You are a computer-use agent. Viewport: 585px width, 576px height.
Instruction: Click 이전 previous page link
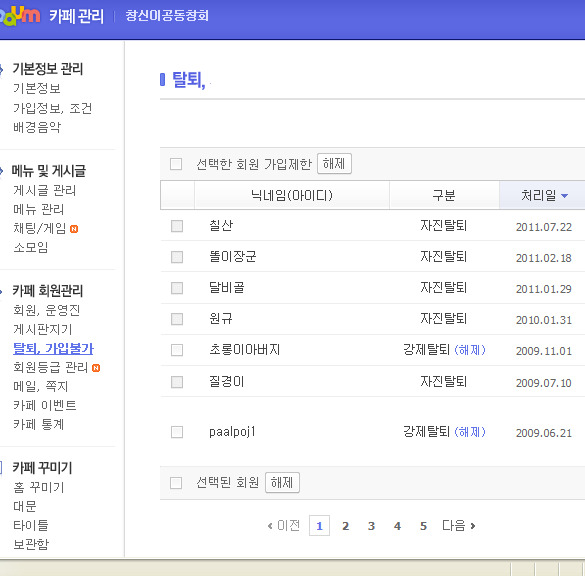[x=284, y=526]
